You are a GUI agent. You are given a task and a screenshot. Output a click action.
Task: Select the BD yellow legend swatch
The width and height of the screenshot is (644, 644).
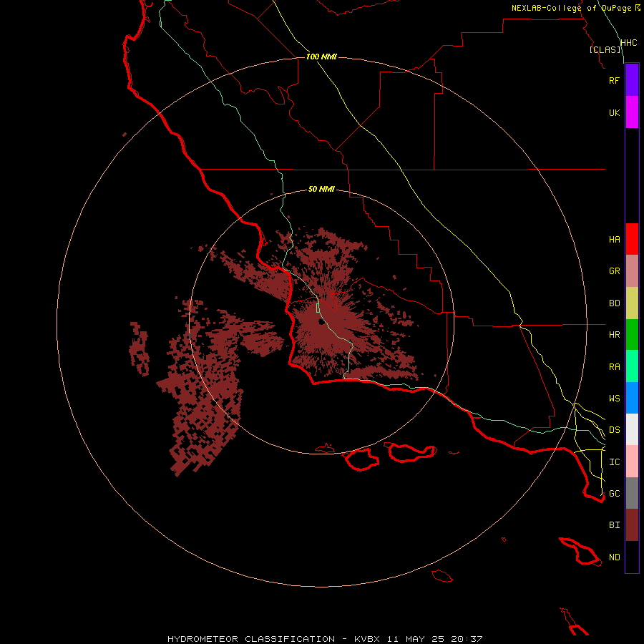click(632, 303)
